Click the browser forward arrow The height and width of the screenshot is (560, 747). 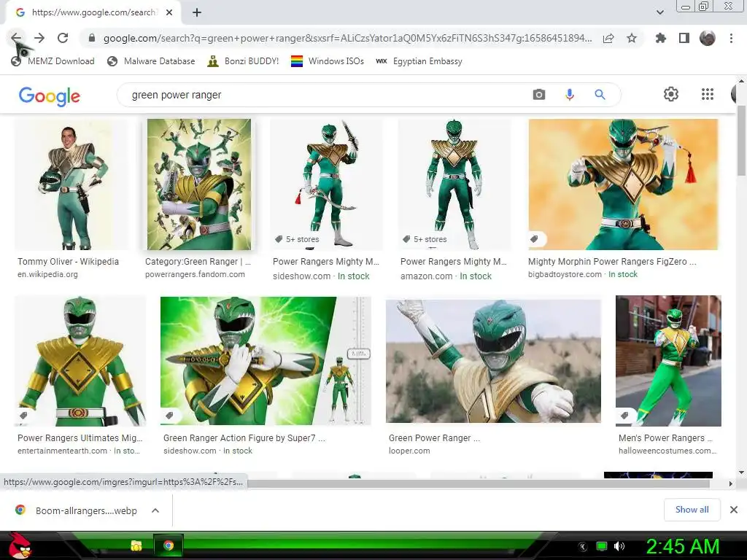(x=39, y=38)
